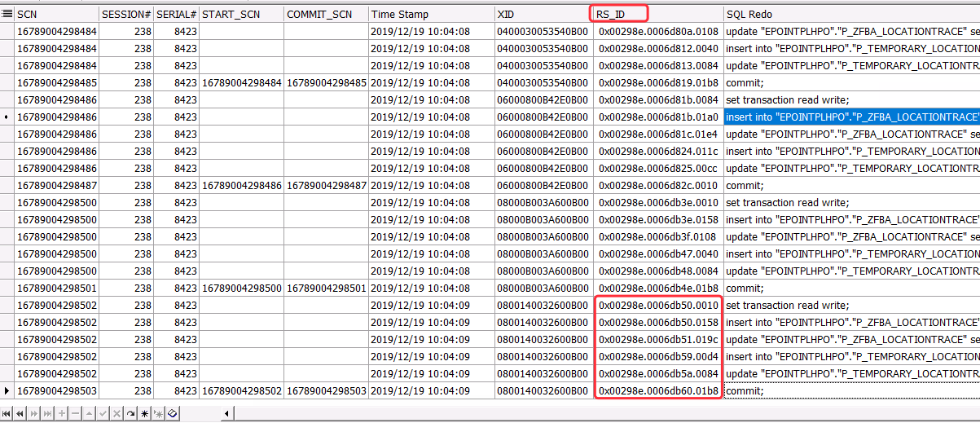Select RS_ID cell 0x00298e.0006d81b.0084
This screenshot has height=423, width=980.
[x=658, y=99]
